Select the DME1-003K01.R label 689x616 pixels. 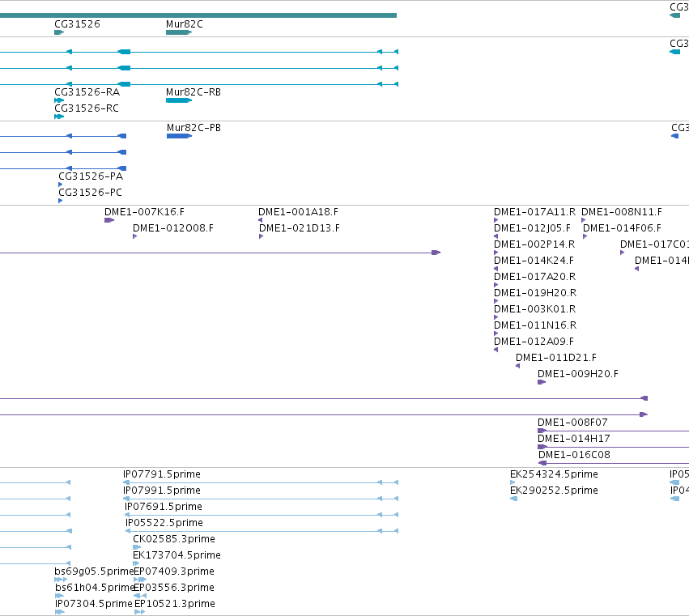click(535, 310)
